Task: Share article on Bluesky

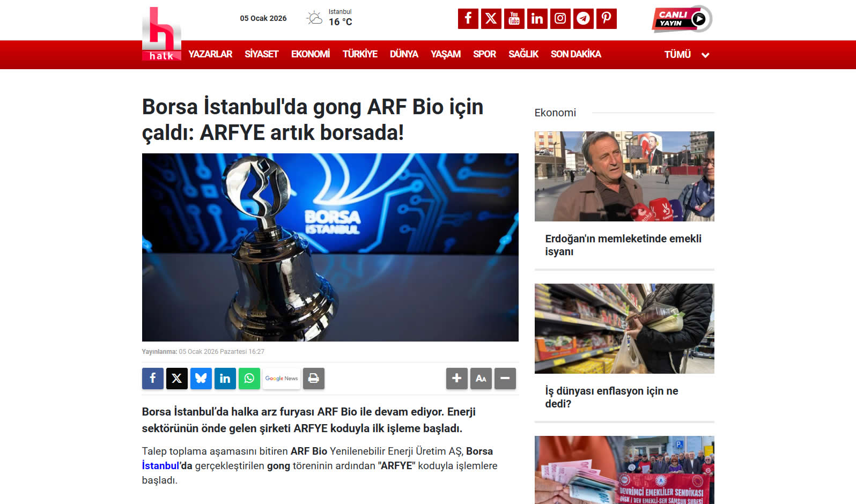Action: pos(201,379)
